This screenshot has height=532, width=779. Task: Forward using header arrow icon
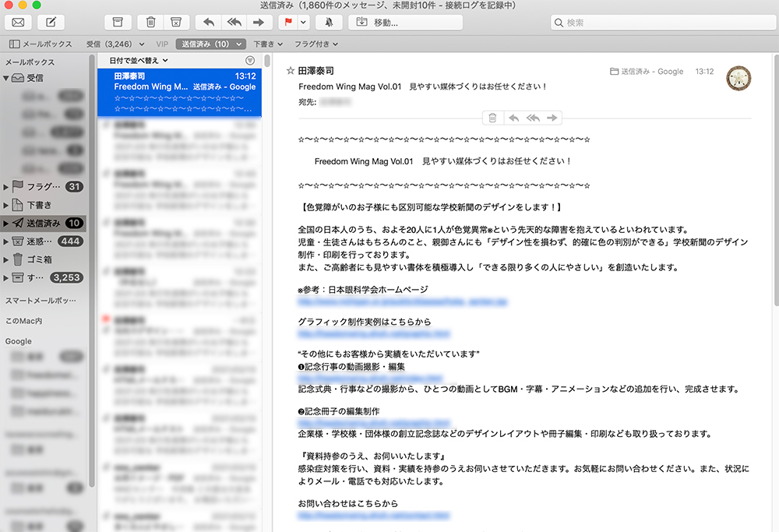coord(552,118)
